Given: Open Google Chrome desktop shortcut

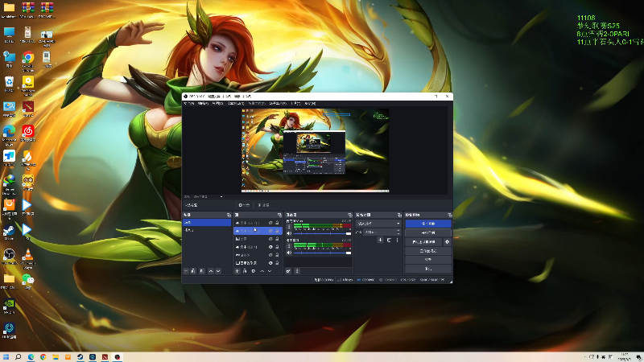Looking at the screenshot, I should point(28,62).
